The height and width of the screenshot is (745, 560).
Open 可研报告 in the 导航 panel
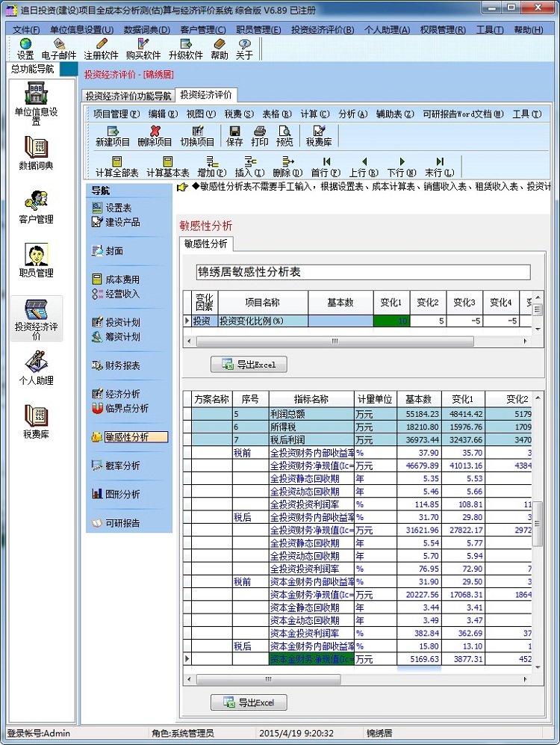[x=116, y=522]
